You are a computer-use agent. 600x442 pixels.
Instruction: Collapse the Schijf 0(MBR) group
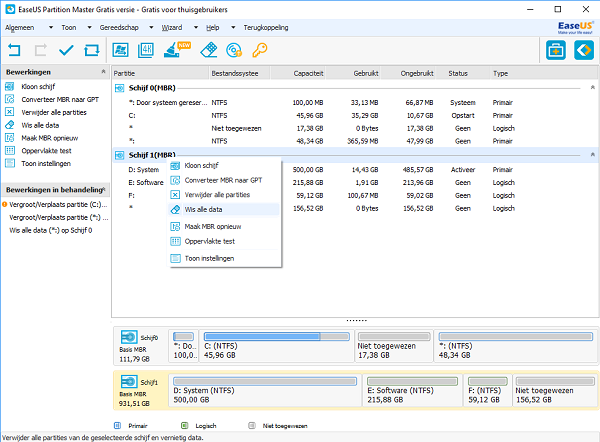(x=593, y=88)
